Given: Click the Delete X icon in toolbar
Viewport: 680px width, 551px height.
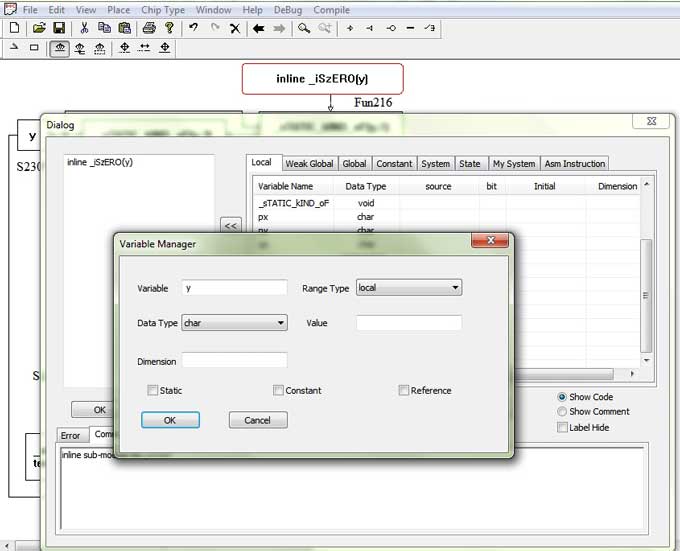Looking at the screenshot, I should pyautogui.click(x=235, y=29).
